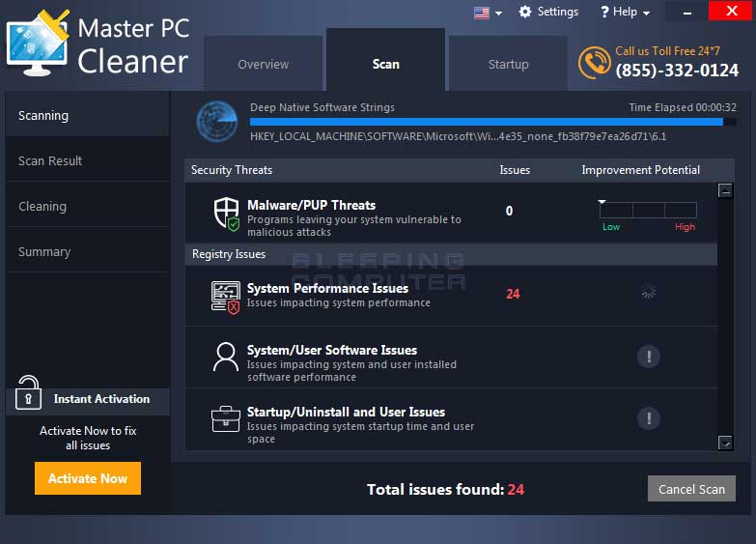Switch to the Overview tab
This screenshot has height=544, width=756.
264,64
